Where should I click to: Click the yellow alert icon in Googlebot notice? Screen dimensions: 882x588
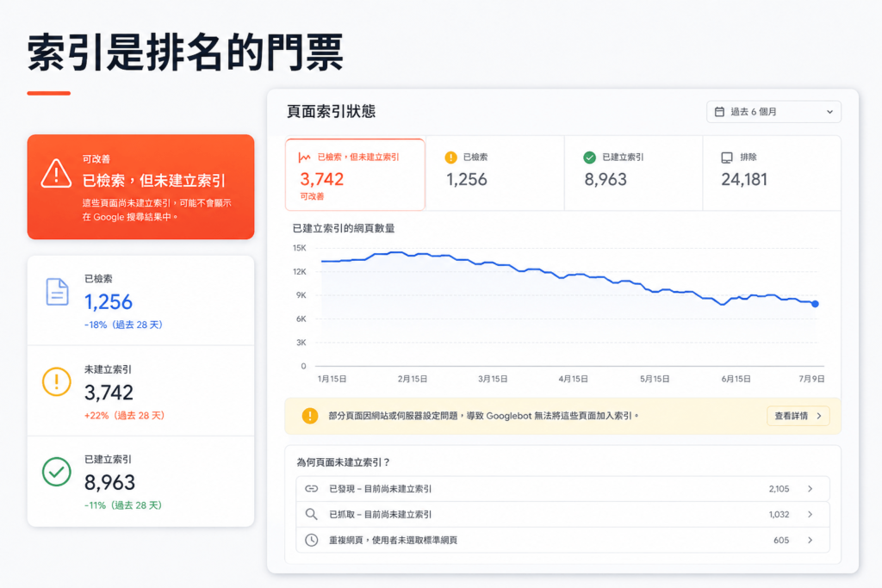tap(310, 416)
